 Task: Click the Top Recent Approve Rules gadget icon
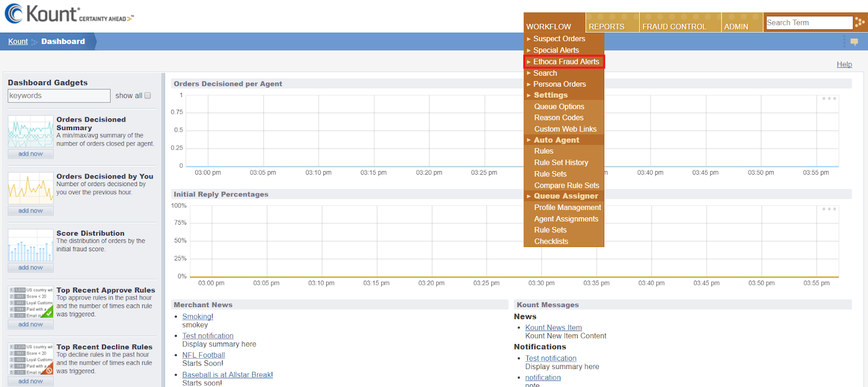[31, 302]
